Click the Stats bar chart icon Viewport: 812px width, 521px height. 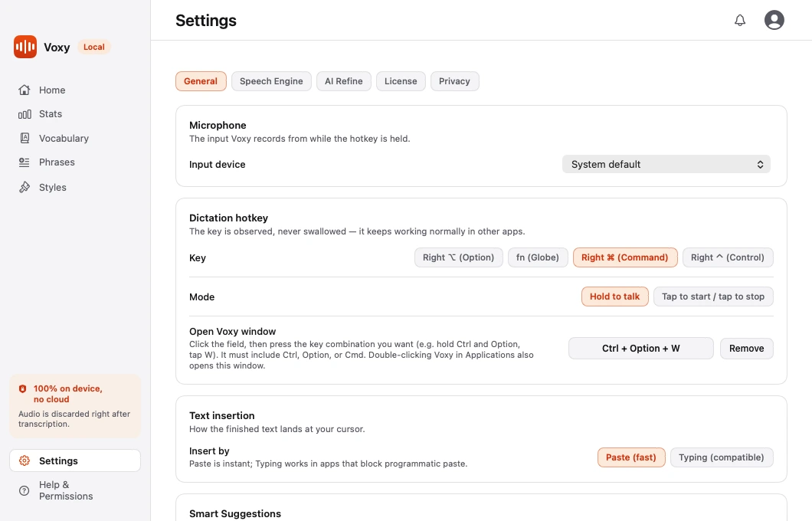[25, 114]
